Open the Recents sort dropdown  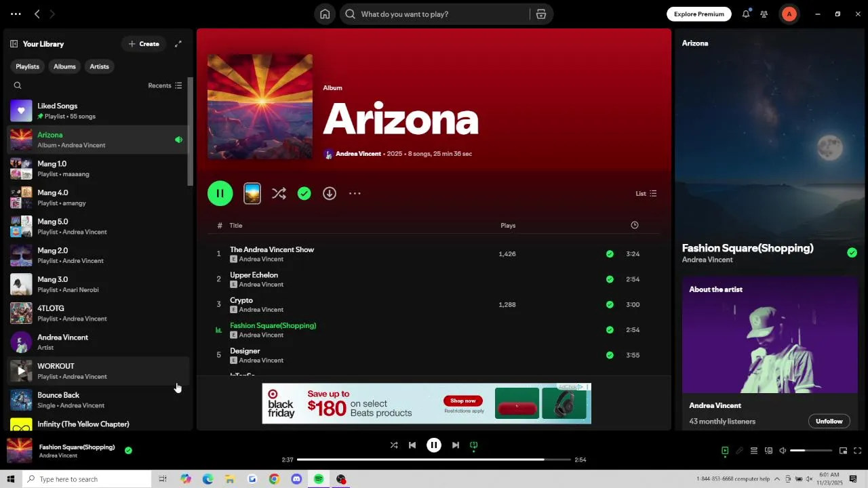[x=165, y=85]
